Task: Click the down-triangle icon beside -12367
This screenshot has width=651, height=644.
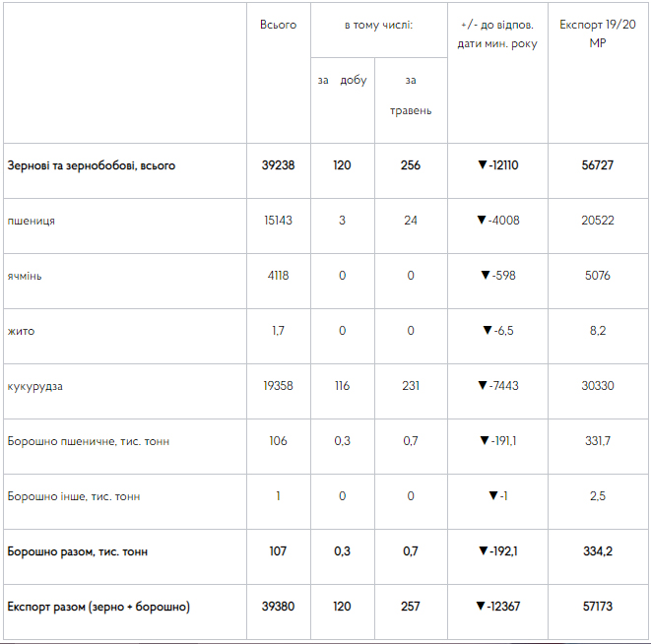Action: (x=481, y=606)
